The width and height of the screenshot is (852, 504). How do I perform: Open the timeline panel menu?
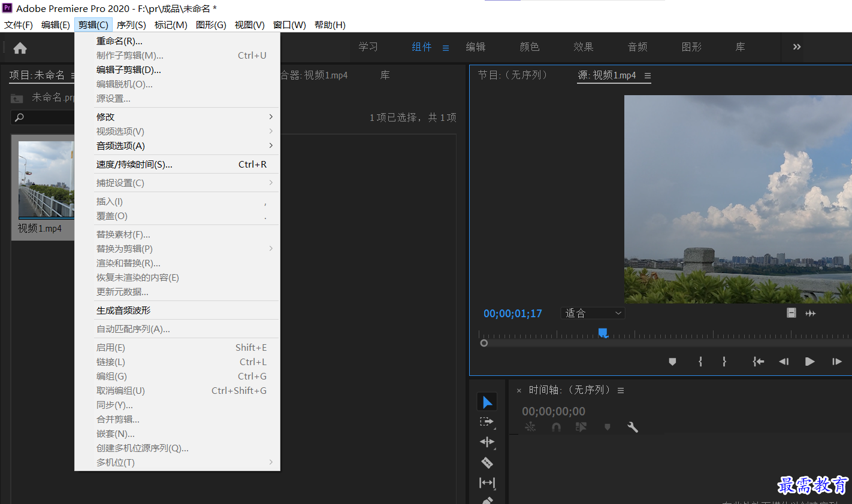pyautogui.click(x=621, y=390)
